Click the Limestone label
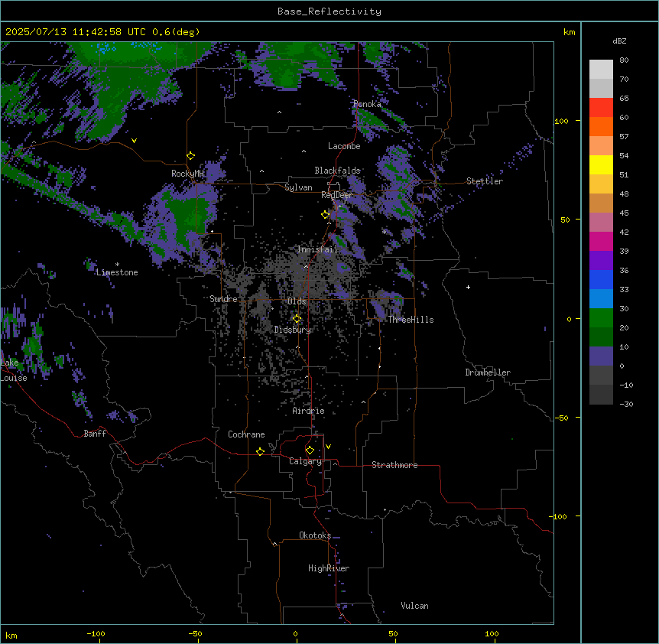659x644 pixels. [117, 272]
